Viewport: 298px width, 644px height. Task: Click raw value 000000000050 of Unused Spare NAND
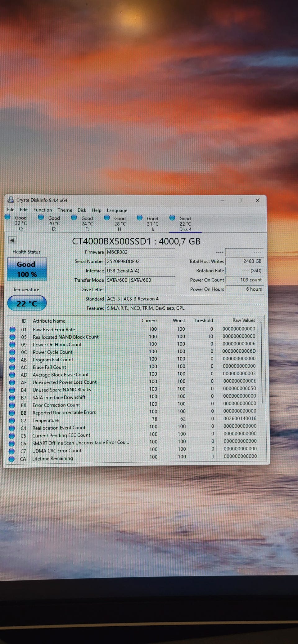pyautogui.click(x=239, y=388)
